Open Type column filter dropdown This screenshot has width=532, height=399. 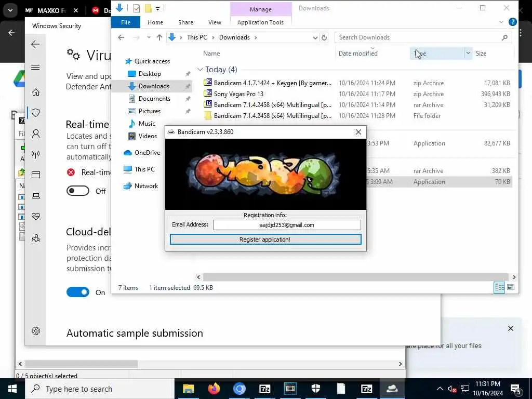tap(468, 54)
